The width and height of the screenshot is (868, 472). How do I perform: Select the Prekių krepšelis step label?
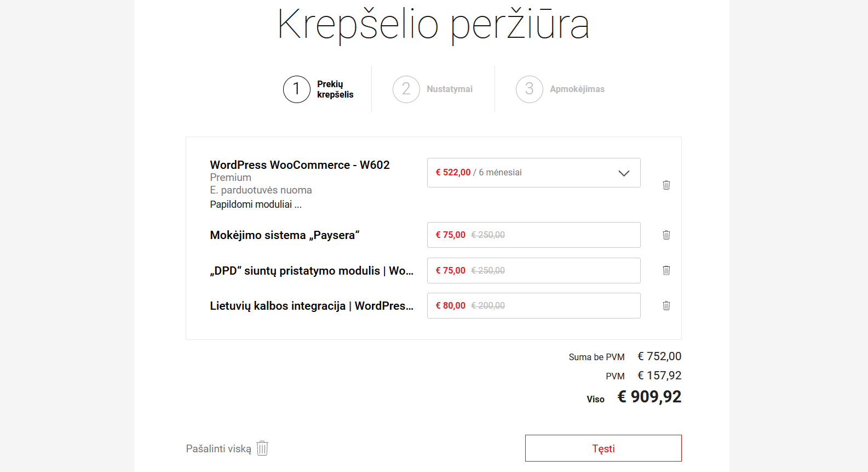[335, 89]
